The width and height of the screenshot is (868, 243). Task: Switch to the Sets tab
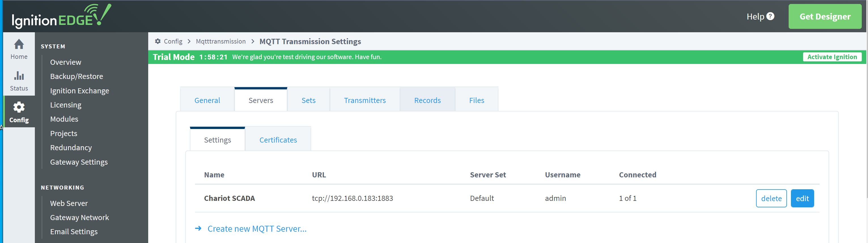(308, 100)
